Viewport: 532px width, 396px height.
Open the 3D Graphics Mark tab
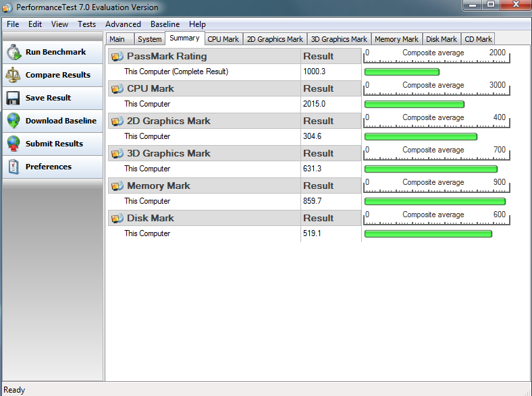tap(339, 39)
